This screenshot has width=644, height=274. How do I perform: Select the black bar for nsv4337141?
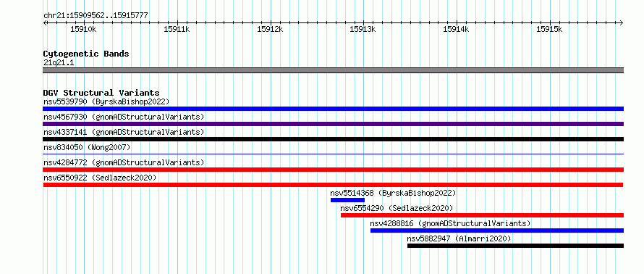click(x=334, y=139)
